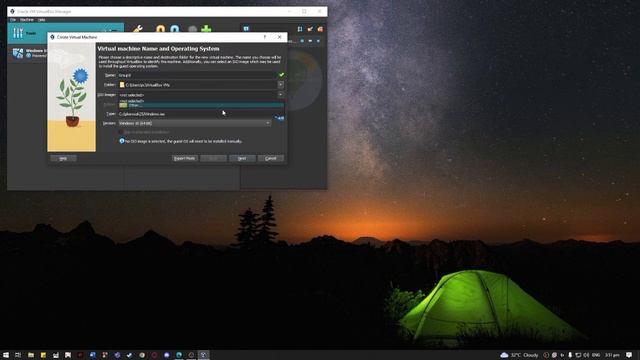Select the Windows virtual machine in the list
640x360 pixels.
coord(28,53)
